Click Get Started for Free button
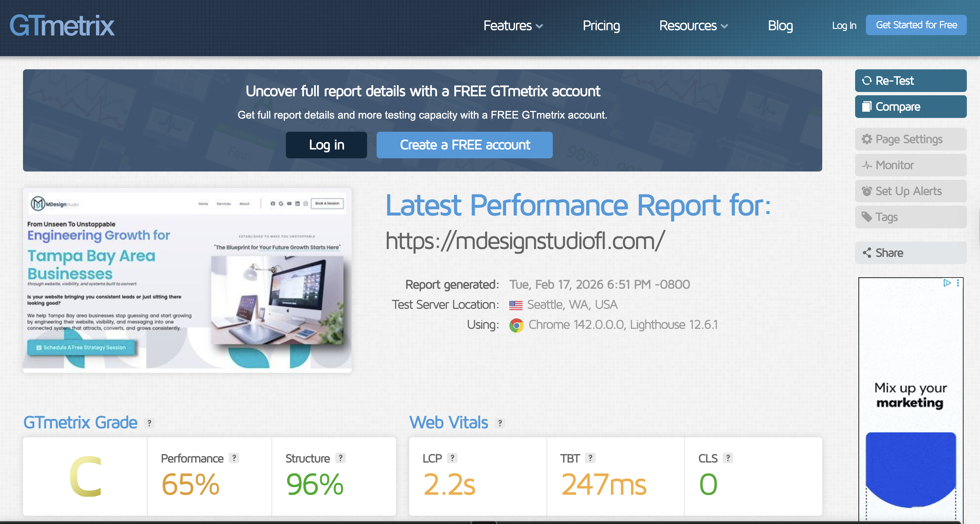Screen dimensions: 980x524 click(x=916, y=25)
